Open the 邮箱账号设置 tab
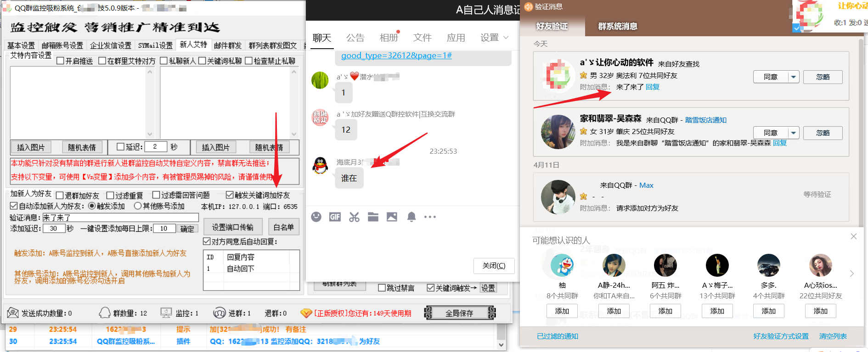 coord(62,45)
